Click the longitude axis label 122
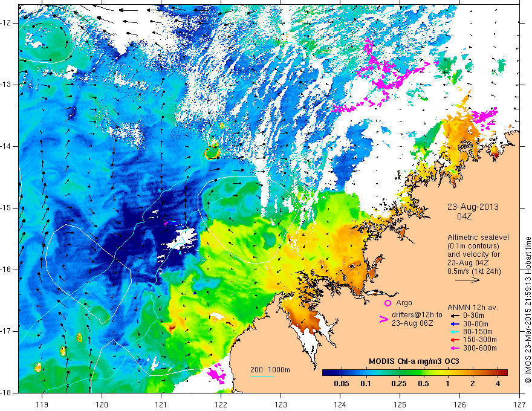 pyautogui.click(x=221, y=404)
